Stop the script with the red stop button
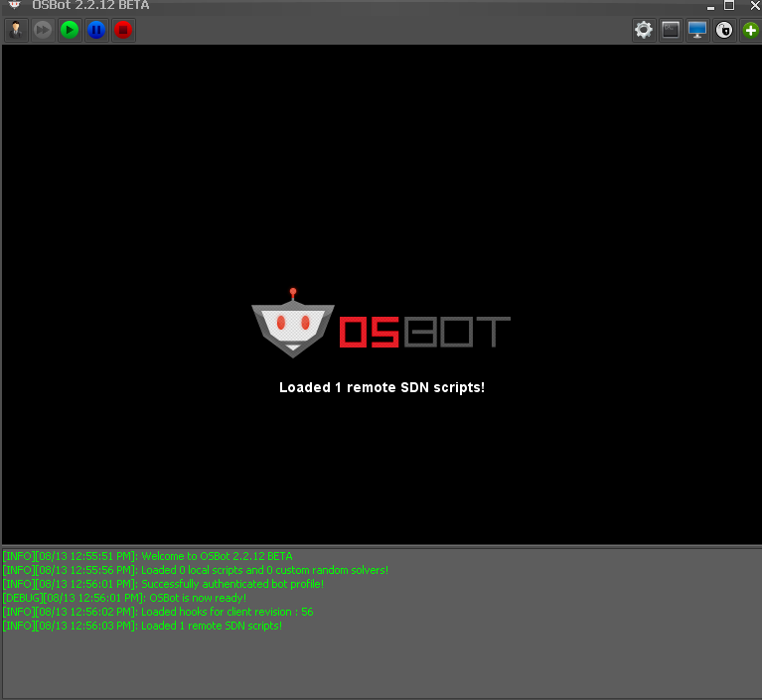The image size is (762, 700). [x=123, y=30]
